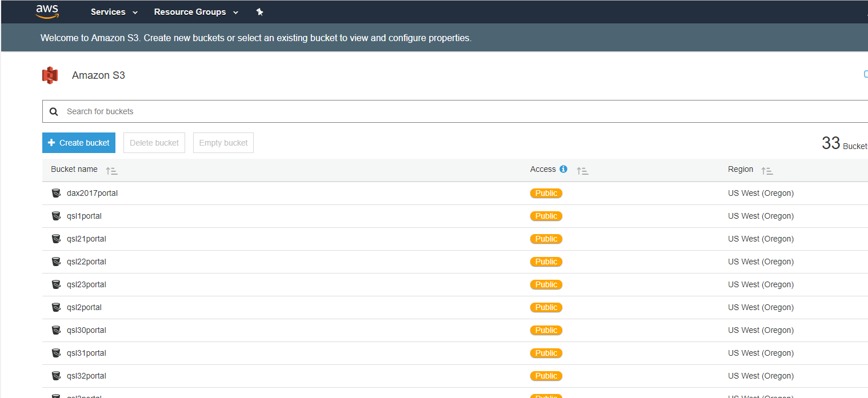The width and height of the screenshot is (868, 398).
Task: Sort by Region column icon
Action: [x=767, y=170]
